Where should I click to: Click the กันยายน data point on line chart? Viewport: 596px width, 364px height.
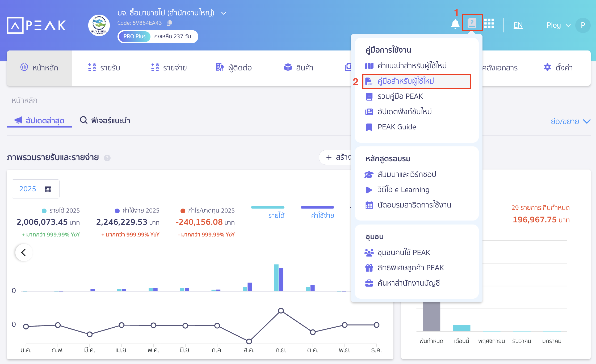(281, 311)
